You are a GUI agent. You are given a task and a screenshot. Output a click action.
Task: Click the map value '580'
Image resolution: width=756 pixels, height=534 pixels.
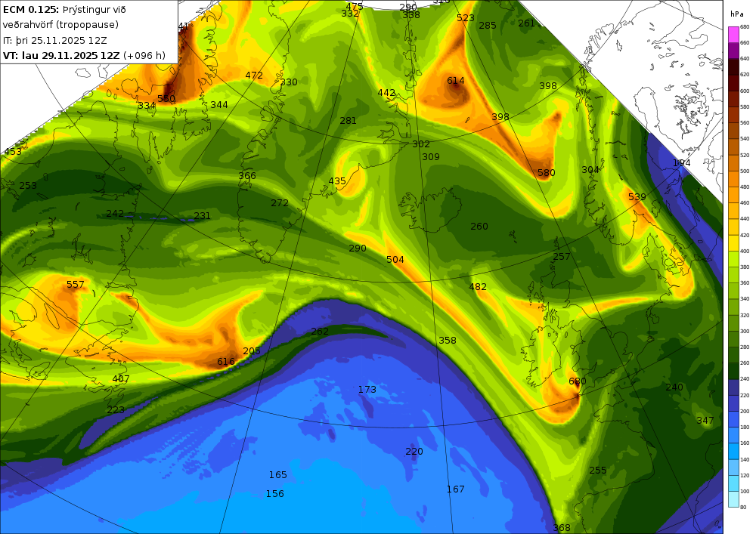(x=547, y=172)
